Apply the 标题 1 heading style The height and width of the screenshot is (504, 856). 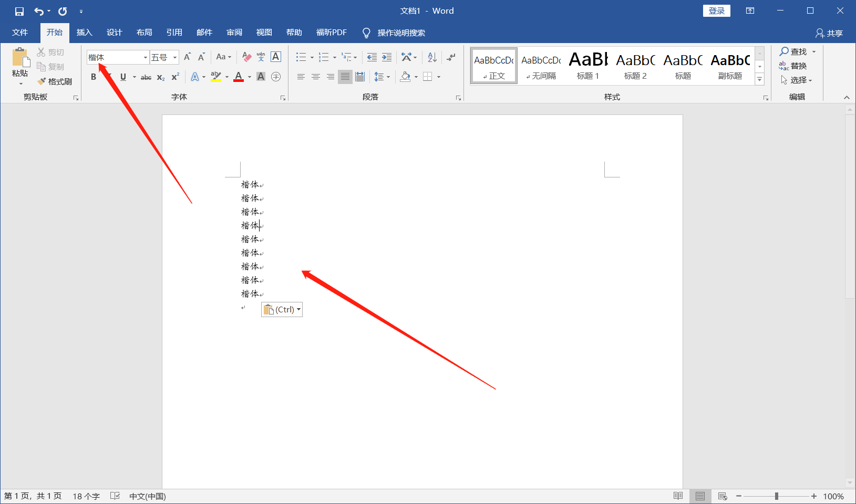click(588, 66)
